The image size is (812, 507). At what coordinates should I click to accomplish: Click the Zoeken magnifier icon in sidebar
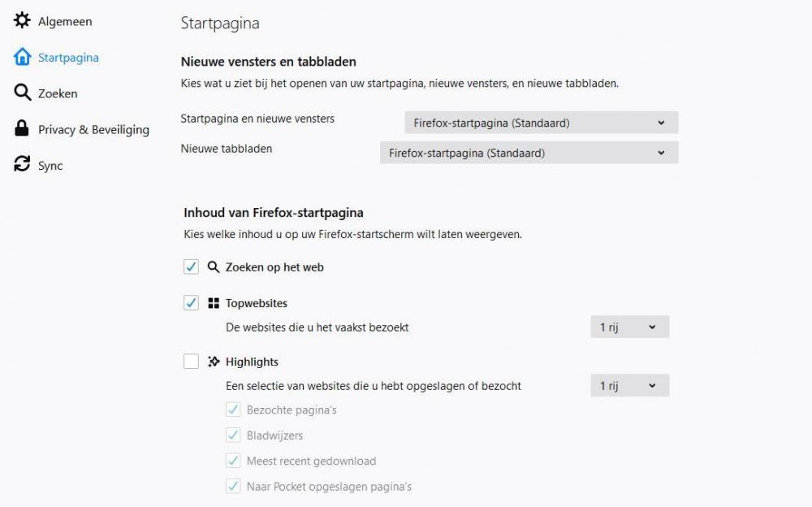tap(22, 93)
